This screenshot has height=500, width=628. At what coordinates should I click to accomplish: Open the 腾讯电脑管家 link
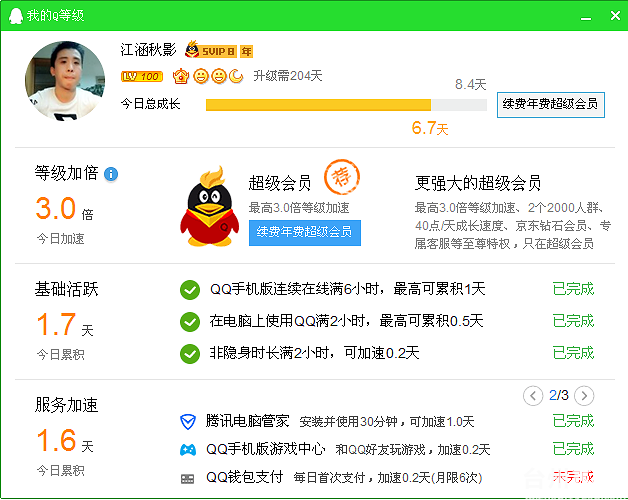click(247, 421)
